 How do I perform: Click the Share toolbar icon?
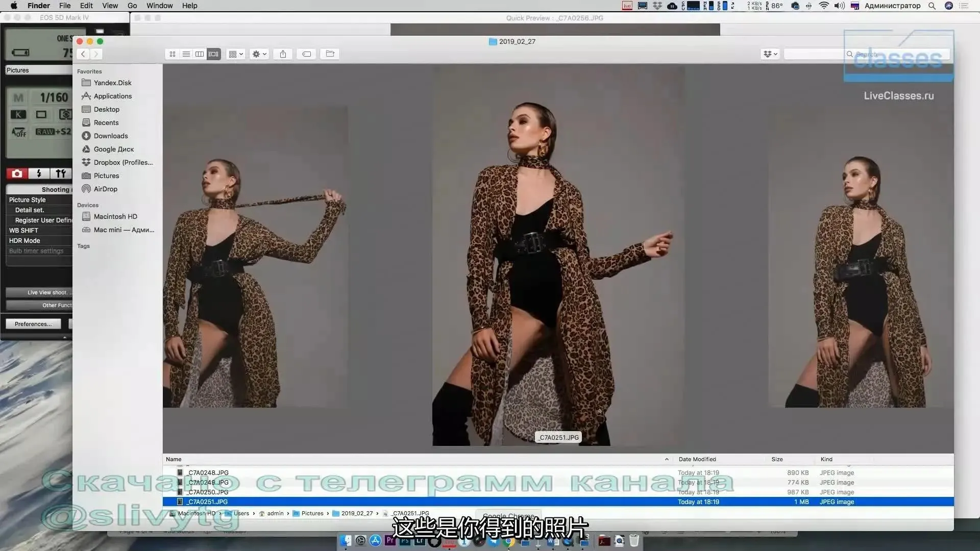click(283, 54)
